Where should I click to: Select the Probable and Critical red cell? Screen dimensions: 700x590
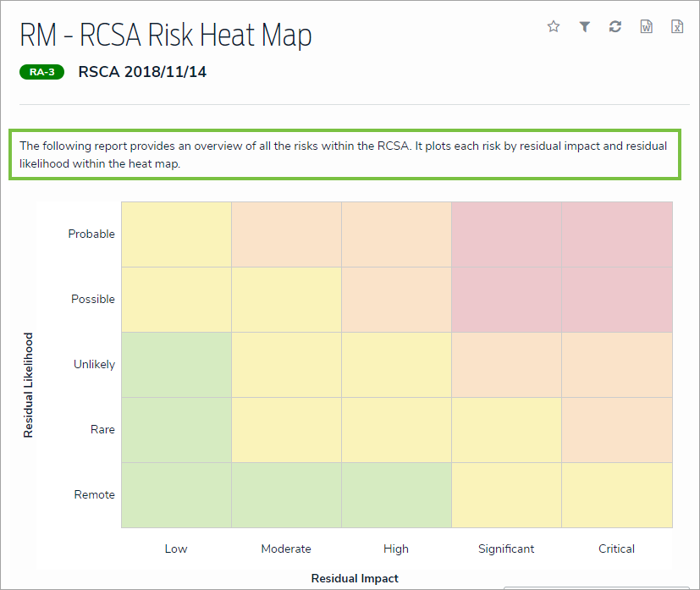click(x=617, y=234)
